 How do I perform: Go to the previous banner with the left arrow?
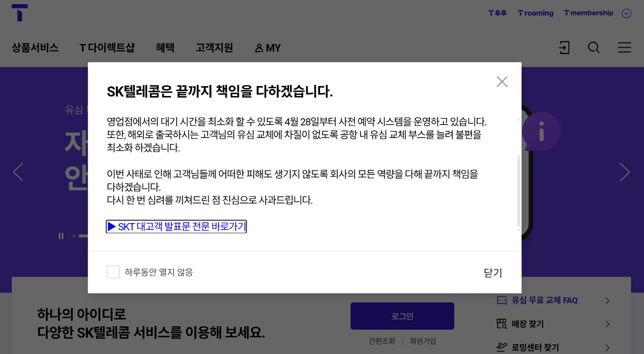pos(18,172)
